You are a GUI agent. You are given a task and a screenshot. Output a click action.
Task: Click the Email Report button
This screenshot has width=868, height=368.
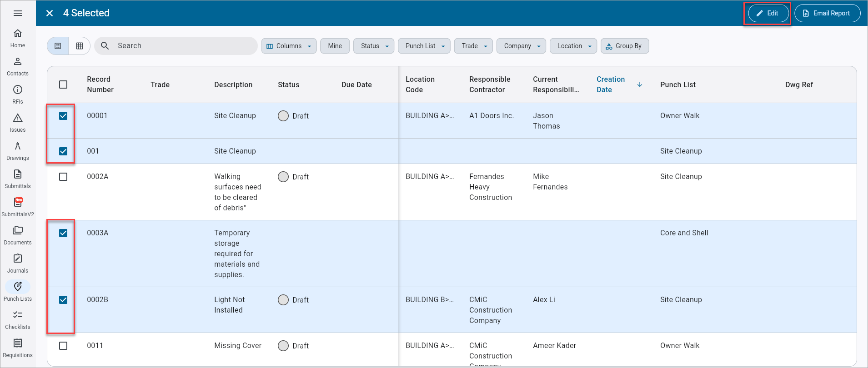(x=827, y=13)
